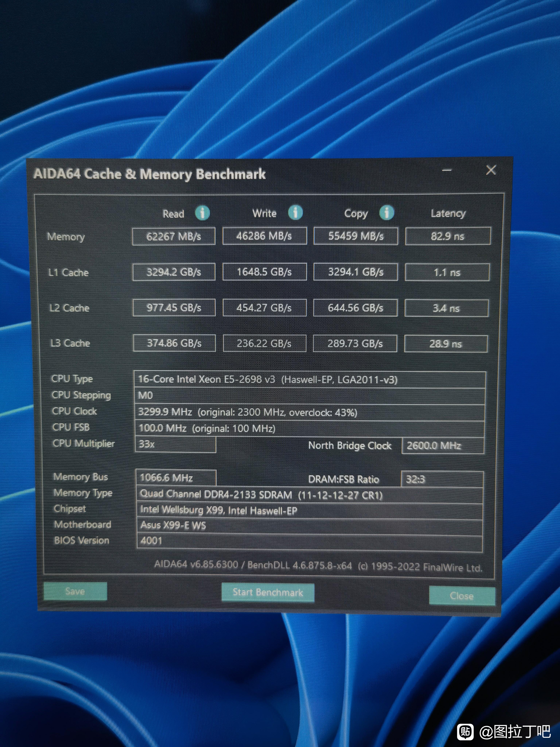Click the L2 Cache row label
The width and height of the screenshot is (560, 747).
(69, 308)
